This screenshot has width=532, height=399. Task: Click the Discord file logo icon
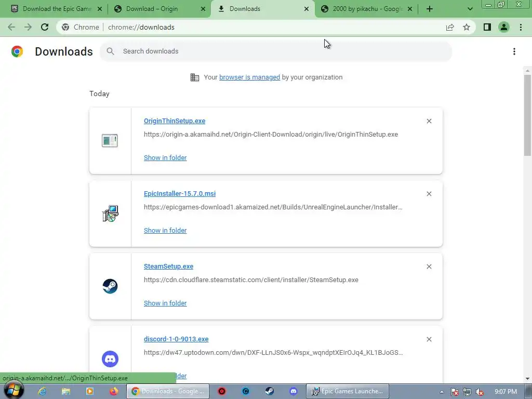[110, 359]
